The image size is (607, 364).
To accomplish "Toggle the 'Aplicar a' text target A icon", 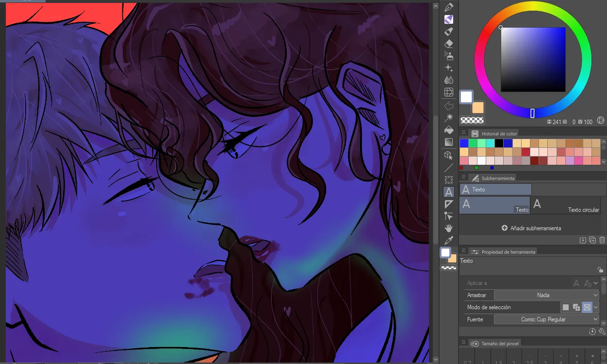I will click(576, 283).
